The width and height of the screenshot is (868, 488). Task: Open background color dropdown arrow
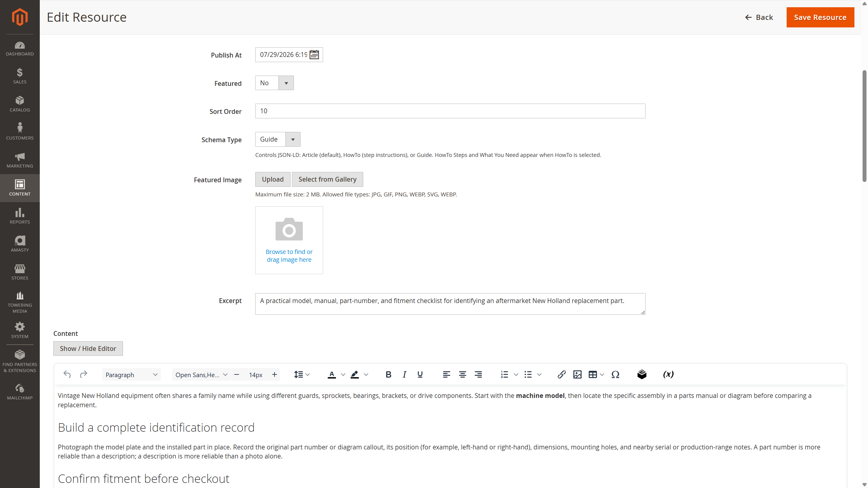click(366, 374)
